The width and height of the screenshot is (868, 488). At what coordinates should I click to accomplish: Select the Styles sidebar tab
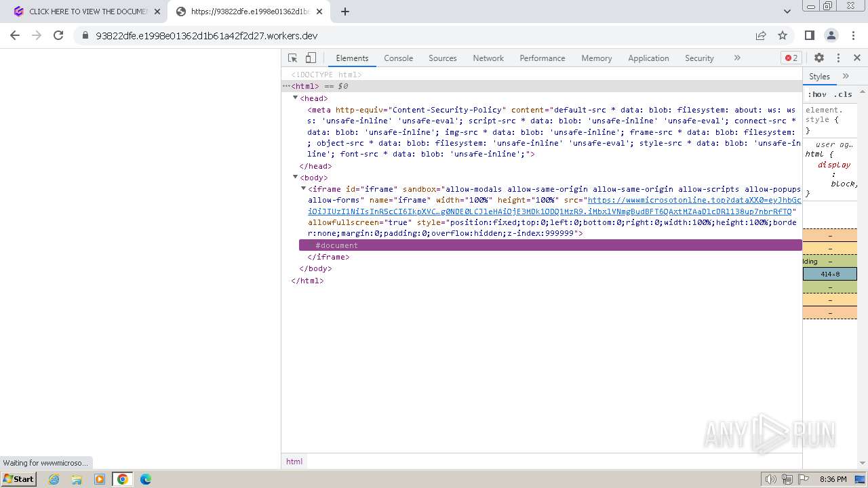pos(819,77)
